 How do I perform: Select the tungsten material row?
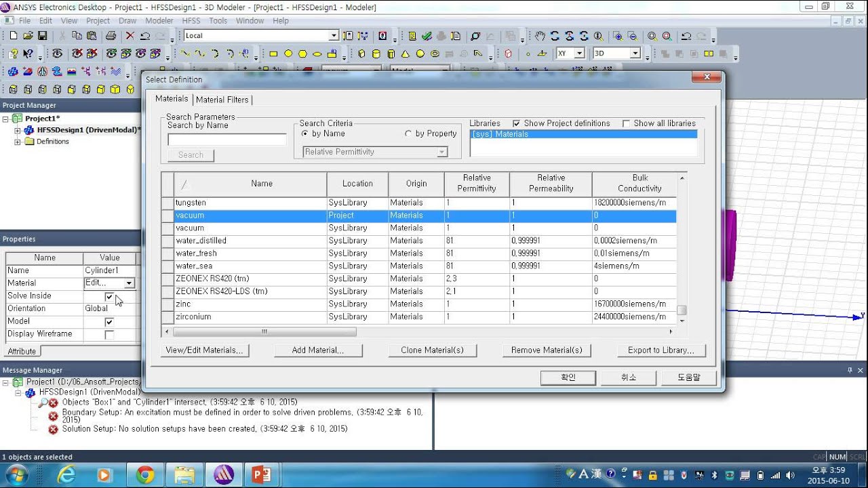pyautogui.click(x=418, y=203)
